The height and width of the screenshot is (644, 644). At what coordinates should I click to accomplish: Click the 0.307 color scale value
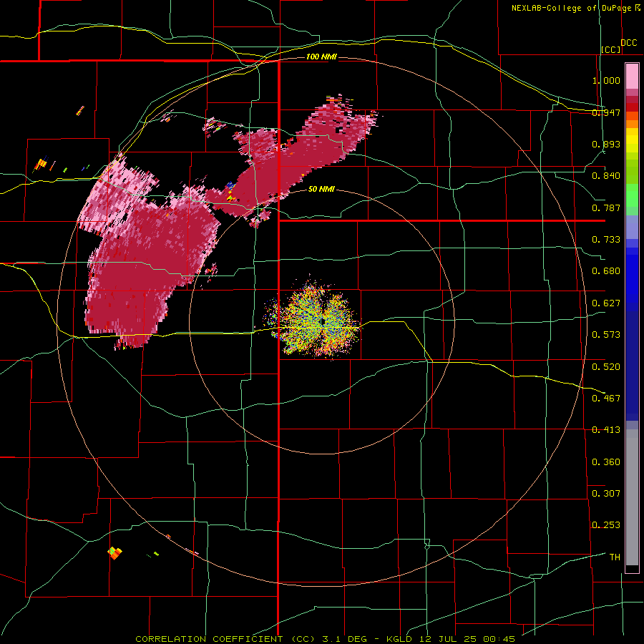[x=606, y=494]
